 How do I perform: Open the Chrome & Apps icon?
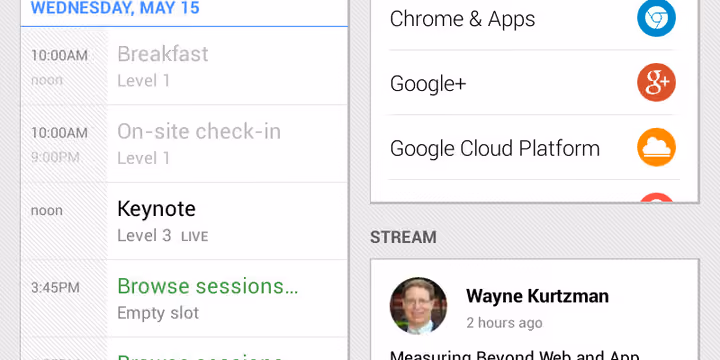pyautogui.click(x=656, y=18)
